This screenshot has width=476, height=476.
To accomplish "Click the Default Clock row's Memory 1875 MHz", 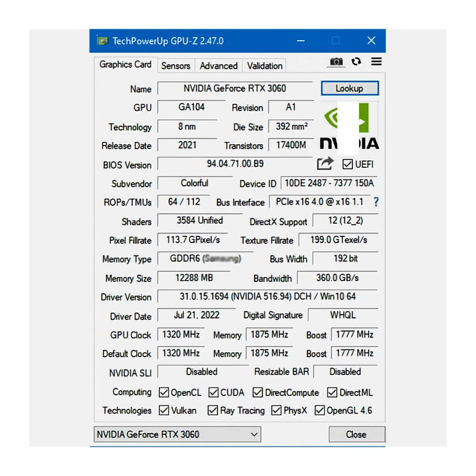I will click(x=269, y=353).
